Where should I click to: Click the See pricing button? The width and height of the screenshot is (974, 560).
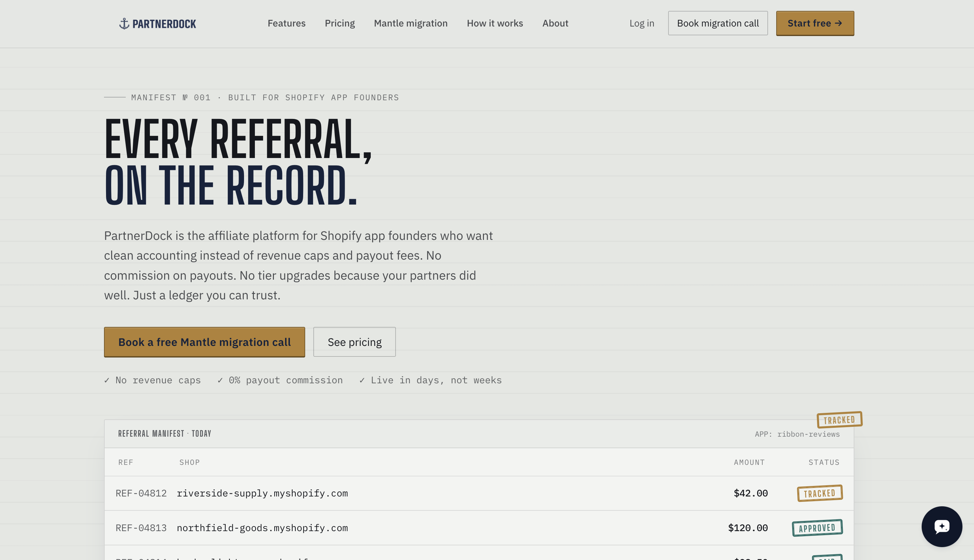[x=354, y=342]
